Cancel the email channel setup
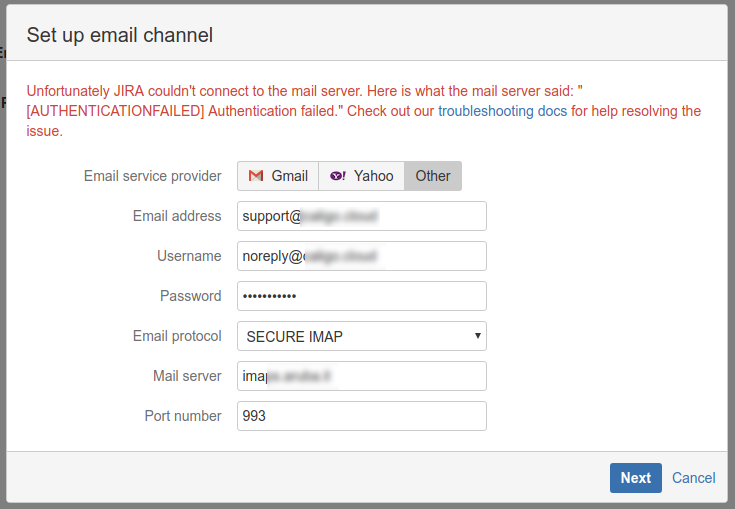Screen dimensions: 735x509 pyautogui.click(x=693, y=478)
